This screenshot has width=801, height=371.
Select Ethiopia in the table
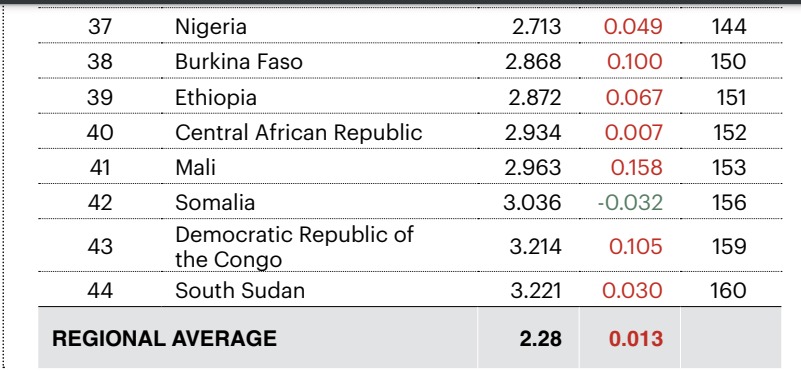click(x=216, y=98)
